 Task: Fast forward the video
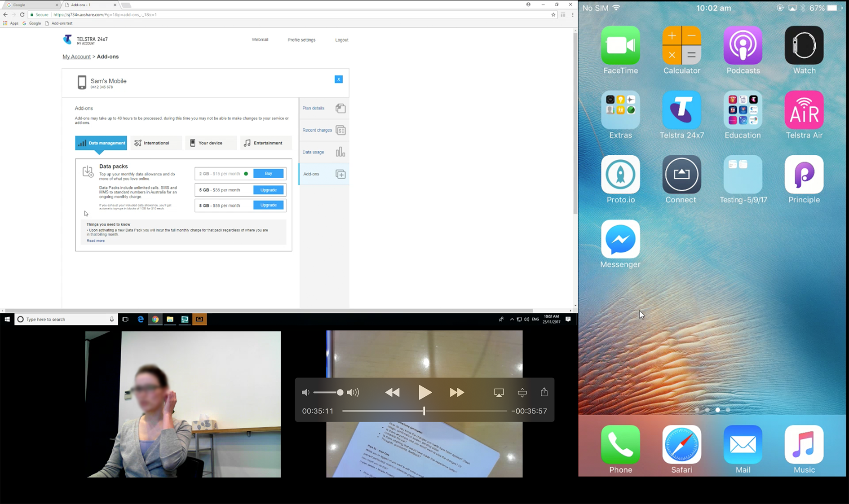457,393
